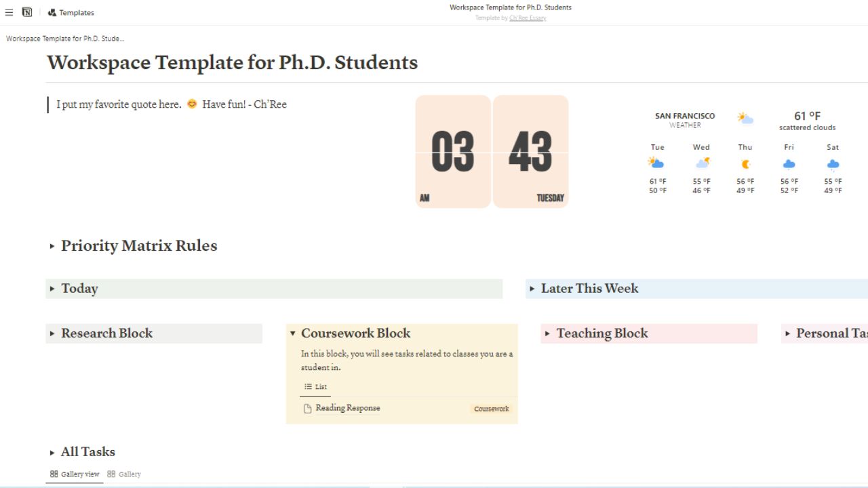Image resolution: width=868 pixels, height=488 pixels.
Task: Click the Coursework tag on Reading Response
Action: point(491,409)
